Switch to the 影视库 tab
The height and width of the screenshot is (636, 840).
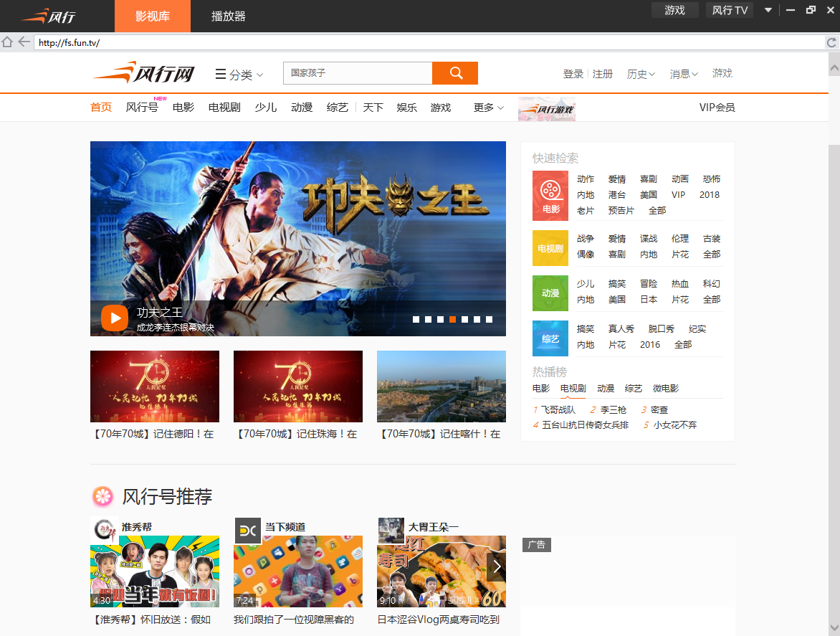pos(153,16)
